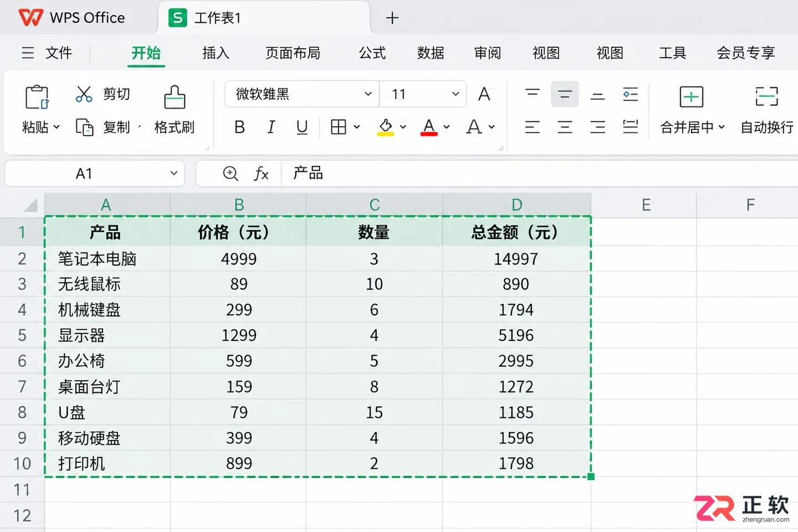Click the plus icon to add new tab
Viewport: 798px width, 532px height.
coord(392,18)
